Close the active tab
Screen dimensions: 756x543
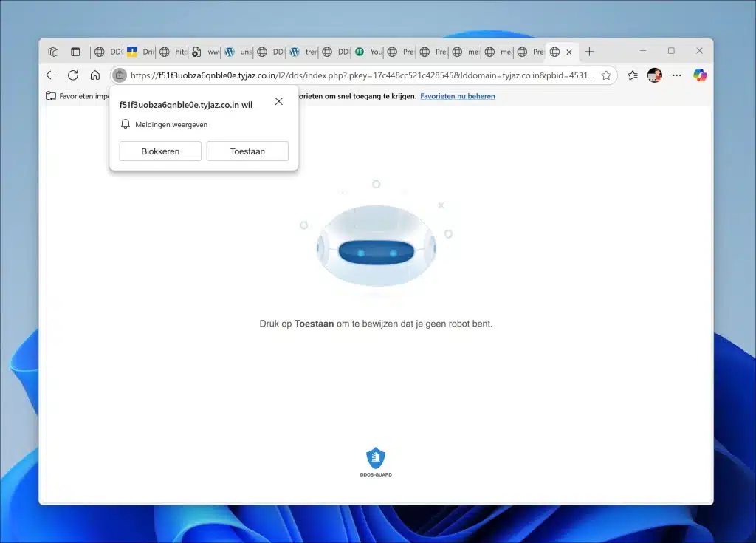(x=569, y=52)
